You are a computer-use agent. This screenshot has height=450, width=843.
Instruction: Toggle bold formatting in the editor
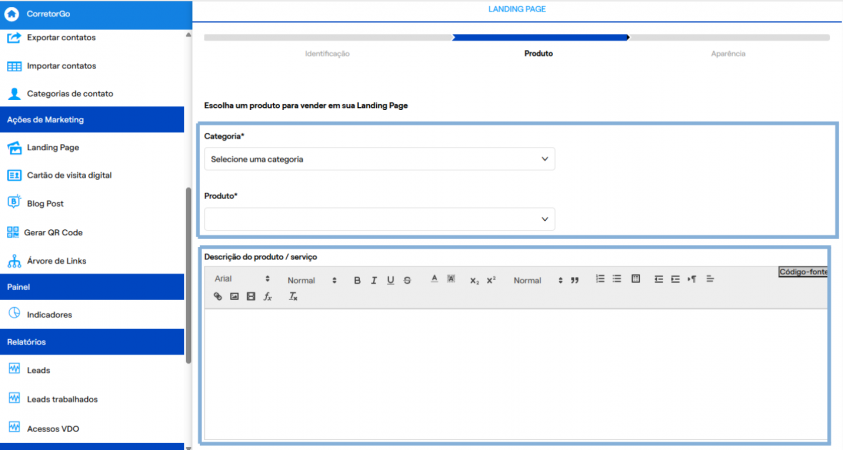(357, 280)
